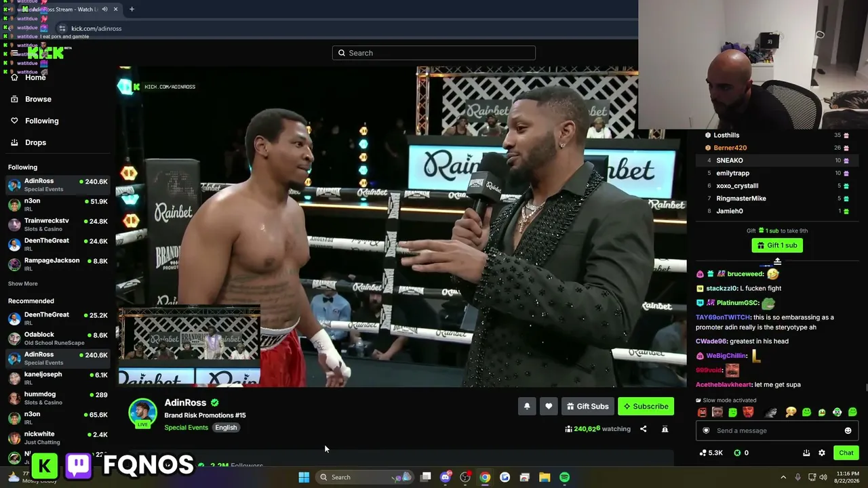Image resolution: width=868 pixels, height=488 pixels.
Task: Click Gift 1 sub button
Action: pyautogui.click(x=777, y=245)
